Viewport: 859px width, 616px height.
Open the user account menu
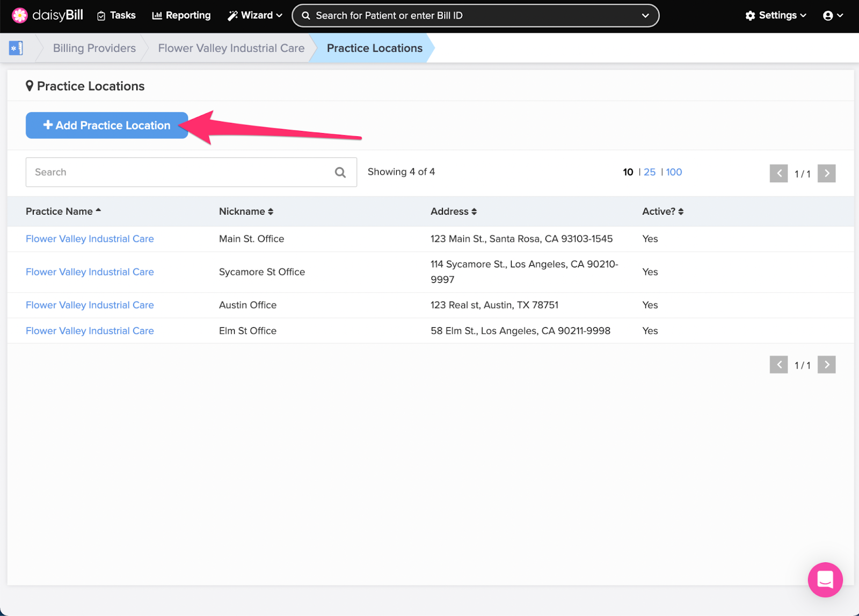pyautogui.click(x=833, y=16)
